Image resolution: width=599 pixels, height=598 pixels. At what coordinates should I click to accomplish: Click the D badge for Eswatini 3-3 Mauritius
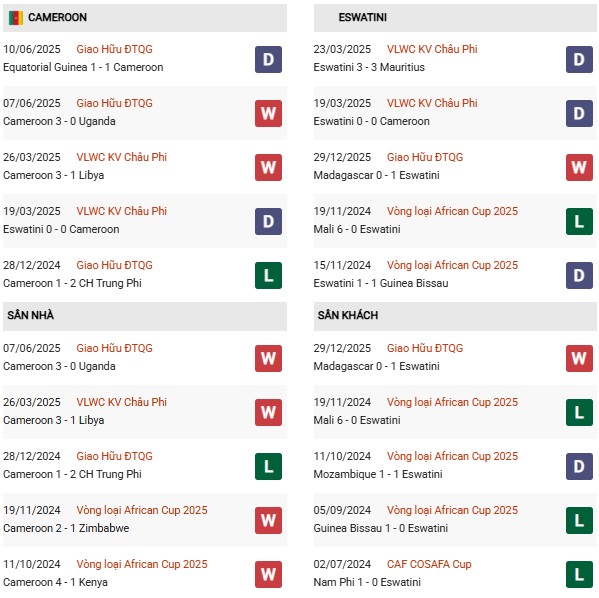tap(579, 59)
